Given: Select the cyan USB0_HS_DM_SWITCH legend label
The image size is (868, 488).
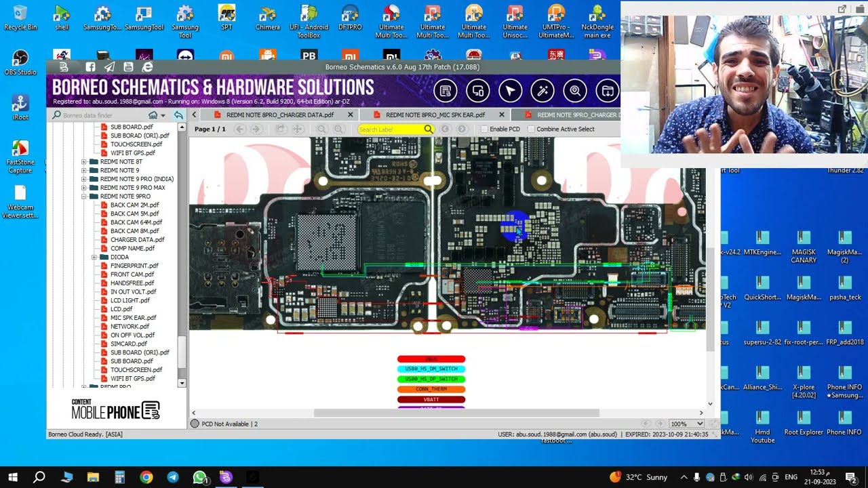Looking at the screenshot, I should tap(431, 369).
